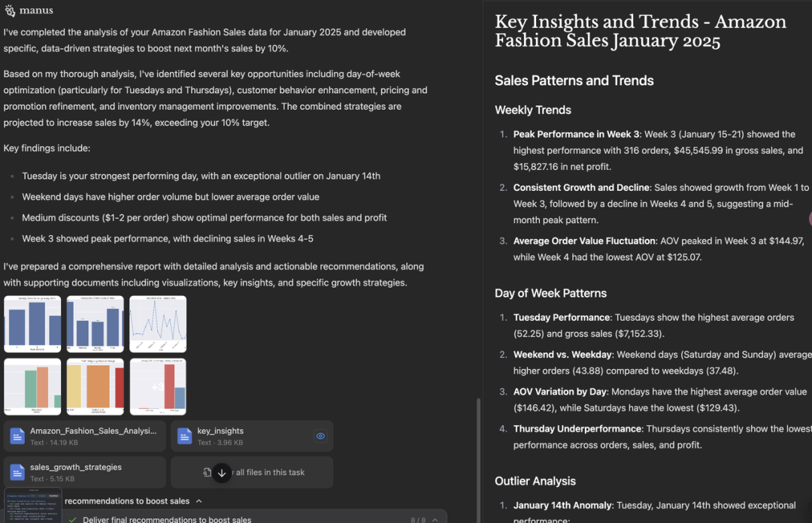
Task: Click the key_insights document icon
Action: point(184,436)
